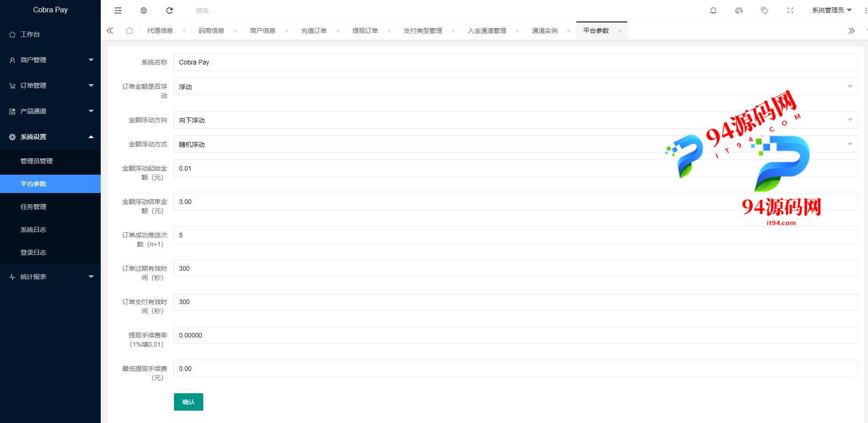
Task: Go to home tab via house icon
Action: (x=130, y=31)
